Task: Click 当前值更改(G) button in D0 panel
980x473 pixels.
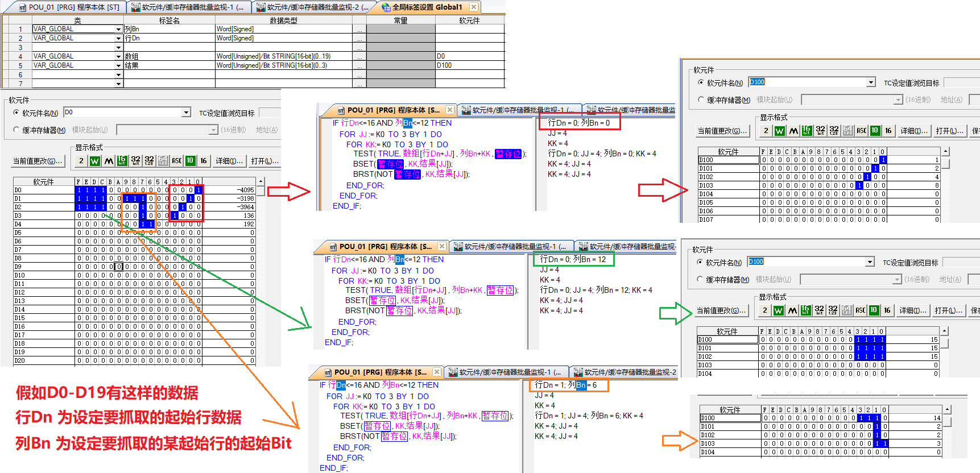Action: (x=38, y=161)
